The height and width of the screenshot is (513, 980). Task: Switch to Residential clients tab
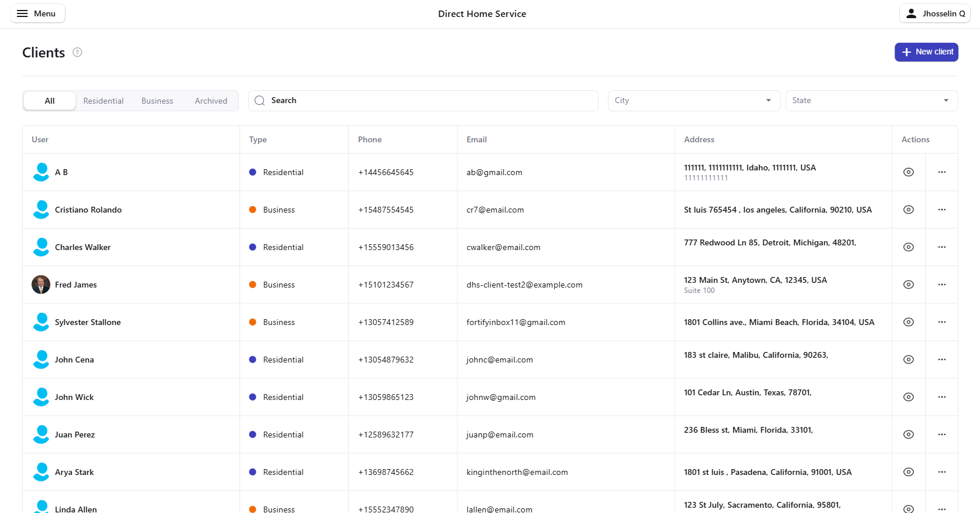point(104,101)
